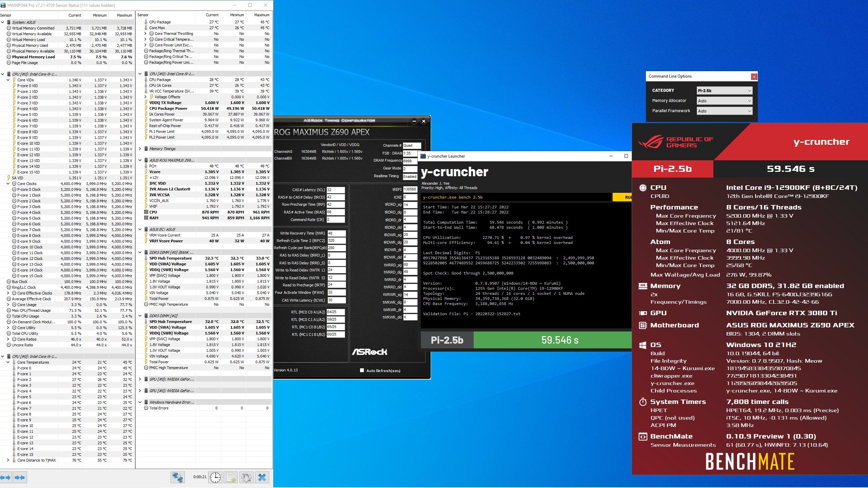Viewport: 868px width, 488px height.
Task: Expand Core Ratios node
Action: pos(8,339)
